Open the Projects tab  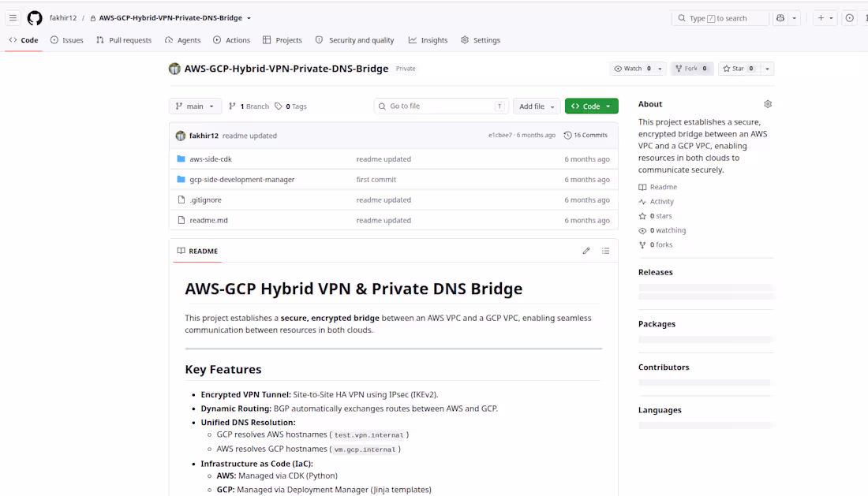coord(282,40)
